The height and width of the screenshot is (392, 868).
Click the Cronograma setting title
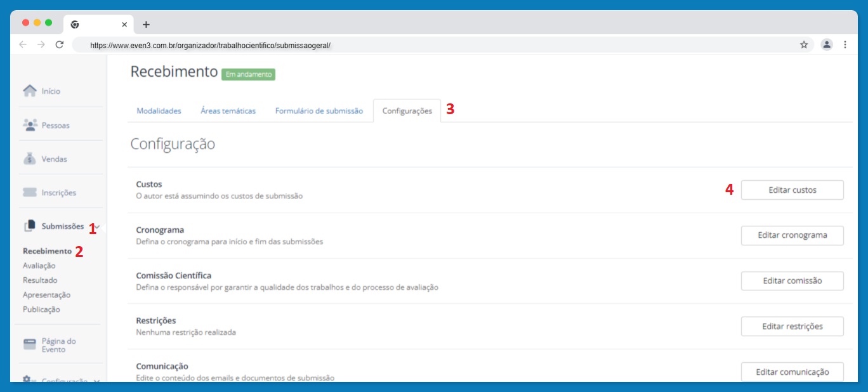[x=160, y=230]
